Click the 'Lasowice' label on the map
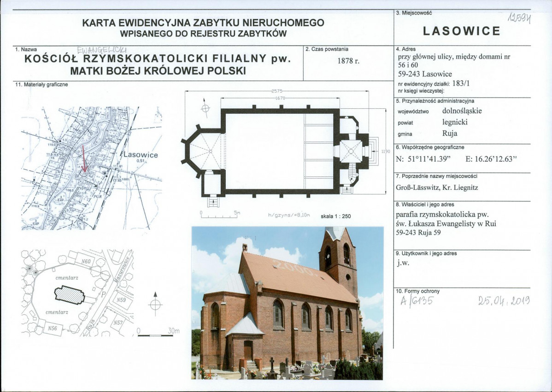Image resolution: width=552 pixels, height=392 pixels. (x=141, y=155)
